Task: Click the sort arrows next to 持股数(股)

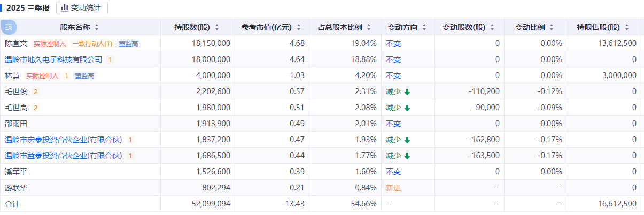Action: 224,27
